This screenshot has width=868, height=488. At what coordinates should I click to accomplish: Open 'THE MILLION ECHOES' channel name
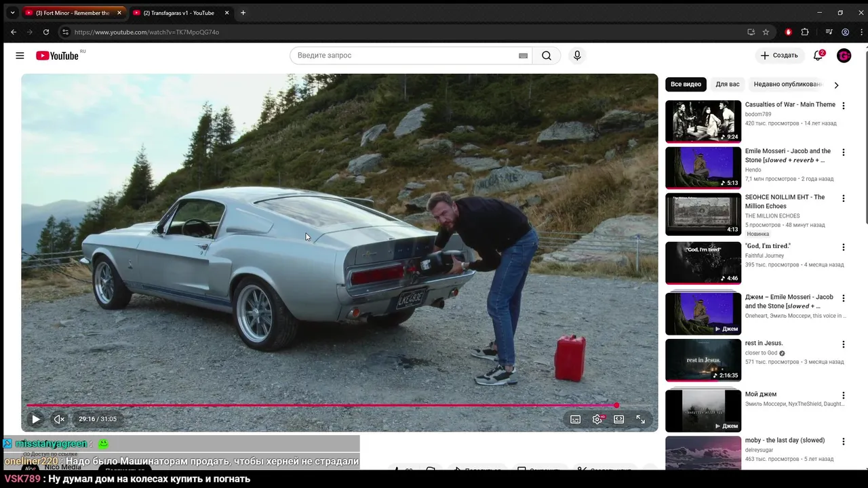pyautogui.click(x=772, y=216)
